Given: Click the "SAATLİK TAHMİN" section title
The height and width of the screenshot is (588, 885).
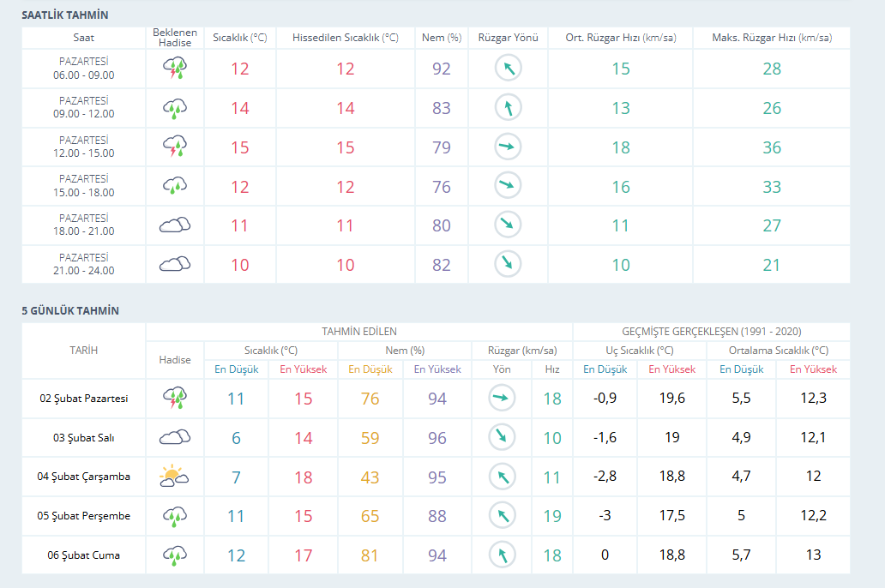Looking at the screenshot, I should click(x=65, y=15).
